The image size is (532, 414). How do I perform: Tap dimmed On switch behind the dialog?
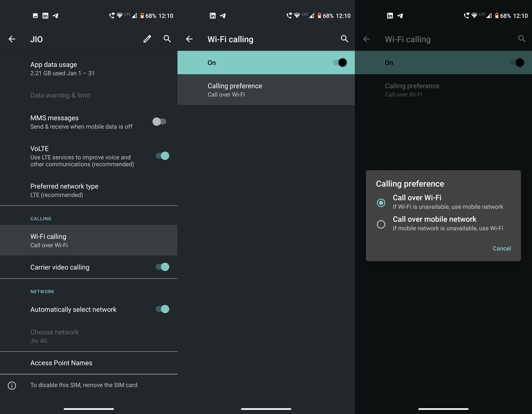(x=517, y=63)
